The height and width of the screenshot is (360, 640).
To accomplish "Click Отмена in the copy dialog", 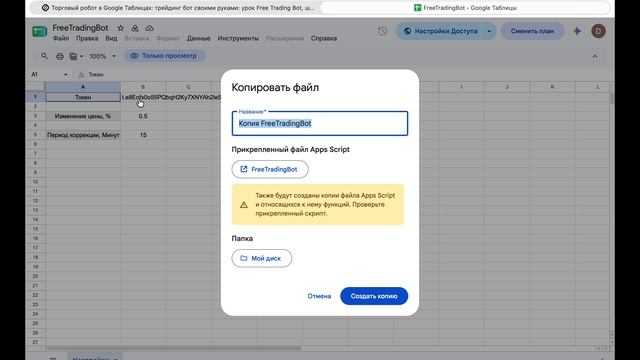I will click(x=319, y=296).
